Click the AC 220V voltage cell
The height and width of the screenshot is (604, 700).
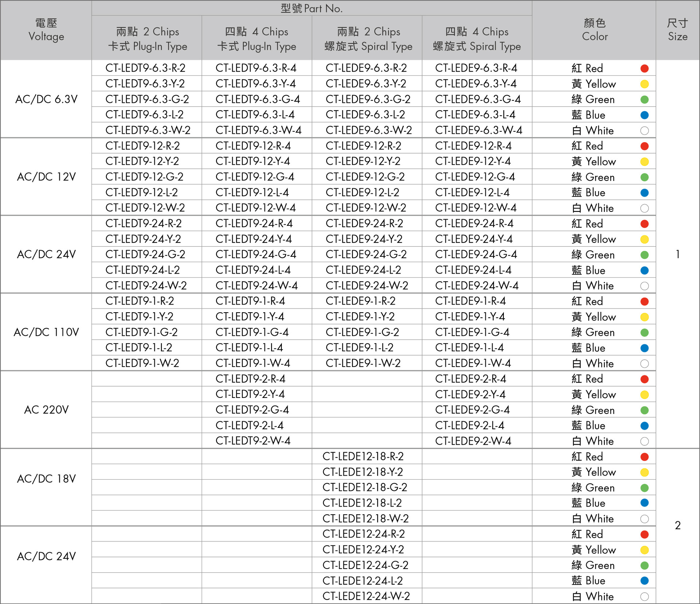[46, 410]
